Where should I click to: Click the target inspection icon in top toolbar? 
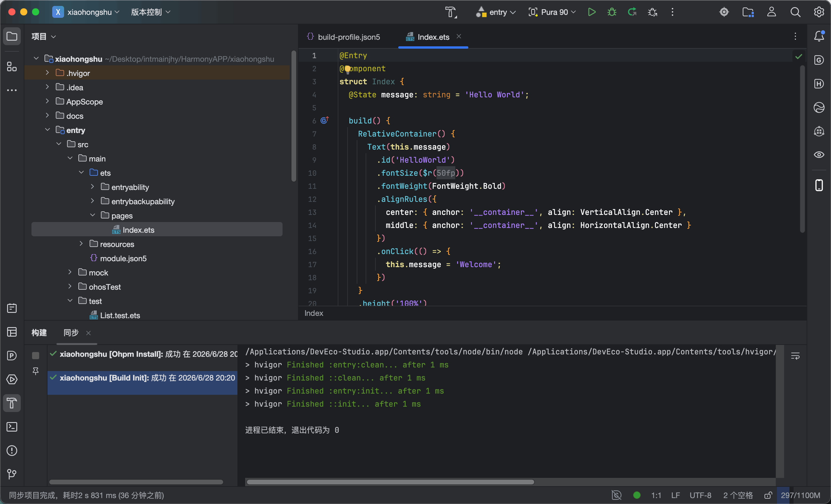(724, 12)
